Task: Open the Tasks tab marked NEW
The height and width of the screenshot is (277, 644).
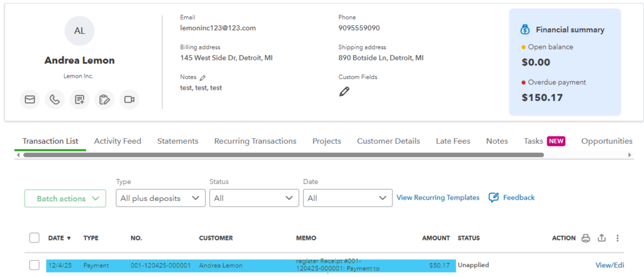Action: (544, 141)
